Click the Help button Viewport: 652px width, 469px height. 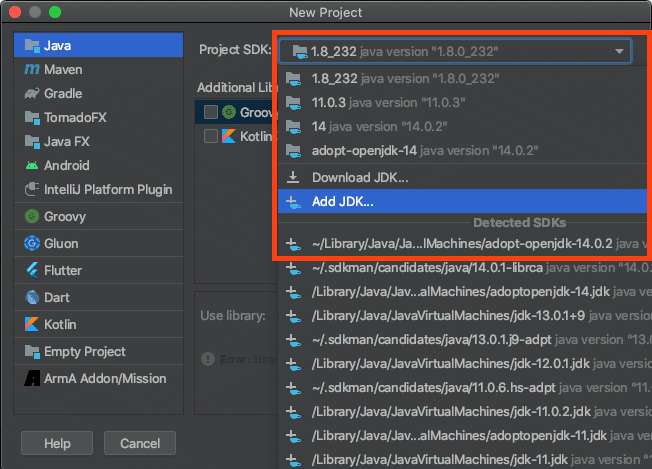click(57, 443)
